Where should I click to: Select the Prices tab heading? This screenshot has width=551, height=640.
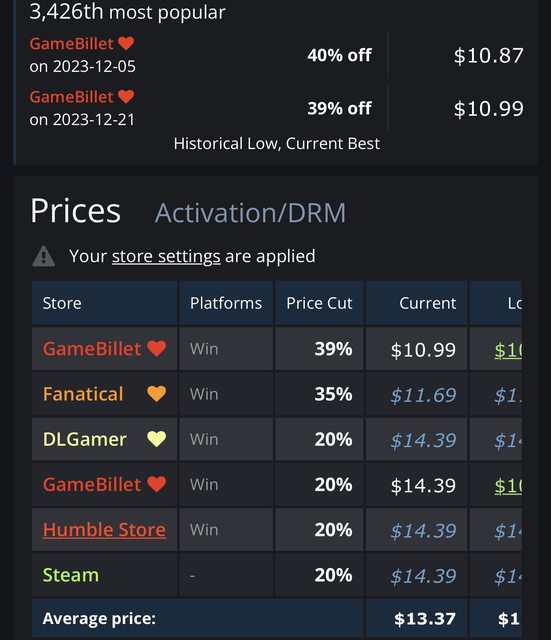76,211
